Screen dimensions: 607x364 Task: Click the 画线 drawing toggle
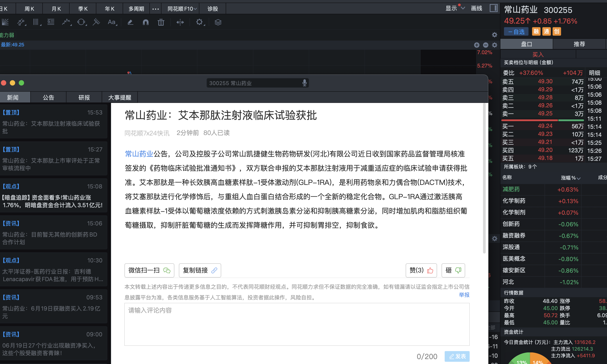tap(476, 8)
